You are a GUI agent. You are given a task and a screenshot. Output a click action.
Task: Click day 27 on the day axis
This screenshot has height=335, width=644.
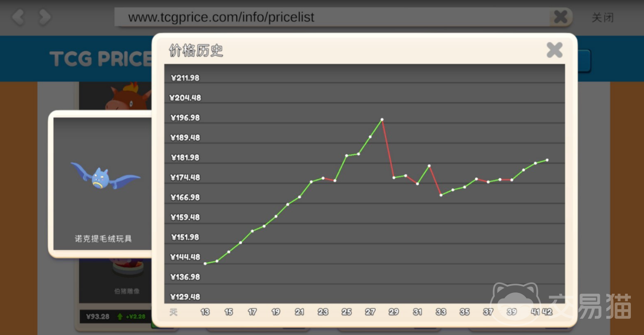pyautogui.click(x=370, y=312)
